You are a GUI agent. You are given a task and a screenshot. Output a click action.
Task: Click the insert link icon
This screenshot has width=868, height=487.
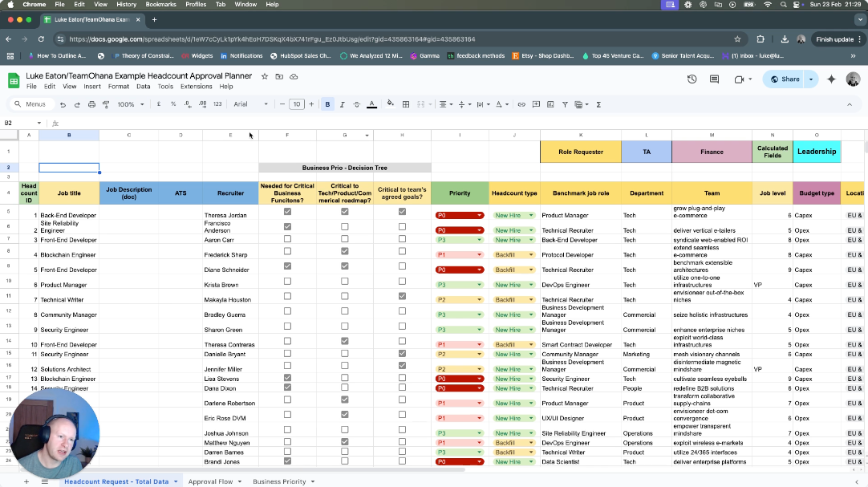pos(521,104)
